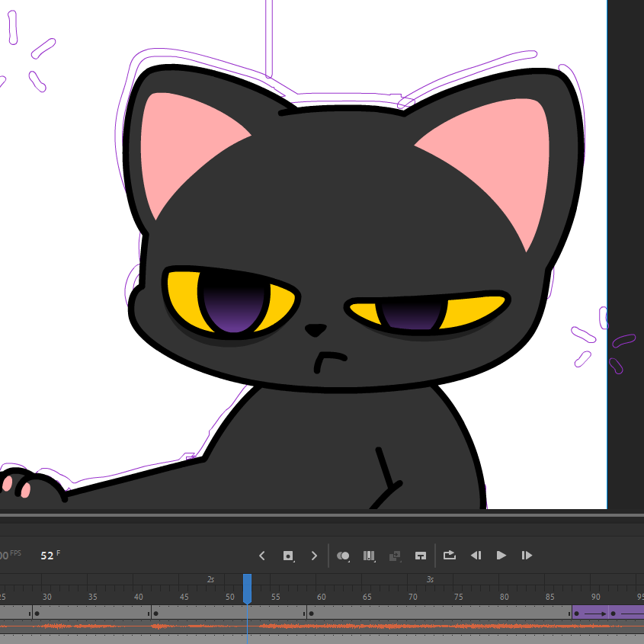Toggle Loop playback
644x644 pixels.
pos(449,556)
